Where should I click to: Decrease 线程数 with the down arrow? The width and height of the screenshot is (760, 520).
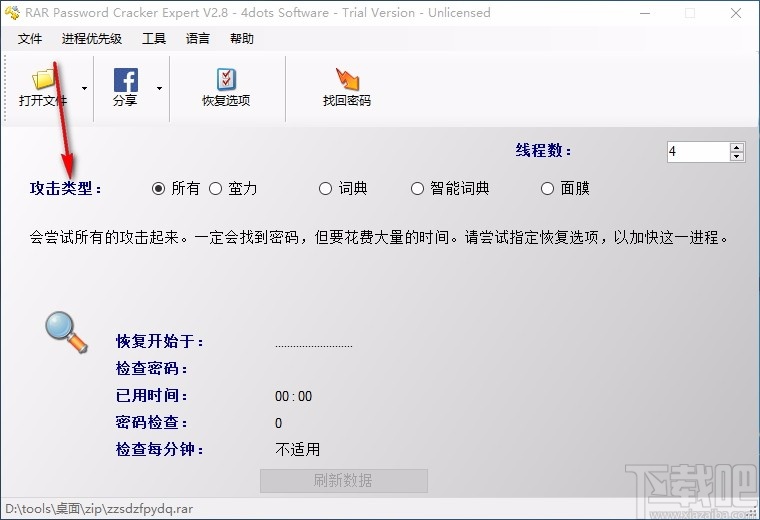tap(737, 157)
